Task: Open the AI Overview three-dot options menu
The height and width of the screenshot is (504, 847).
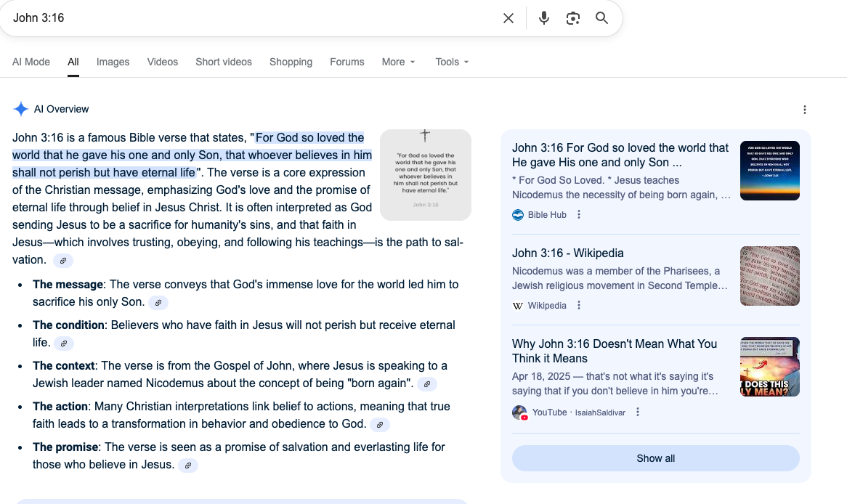Action: [x=805, y=109]
